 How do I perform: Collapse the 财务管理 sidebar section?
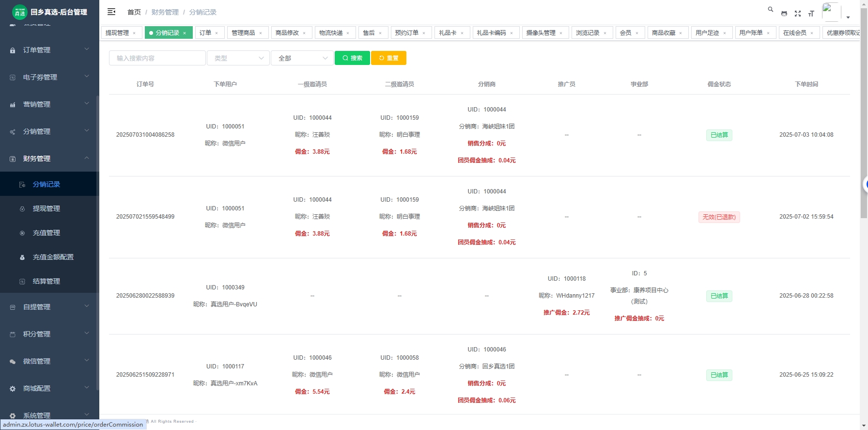pos(49,159)
